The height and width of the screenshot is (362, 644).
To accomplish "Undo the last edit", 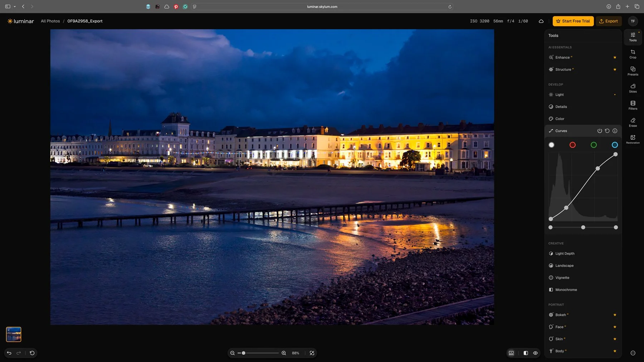I will 9,353.
